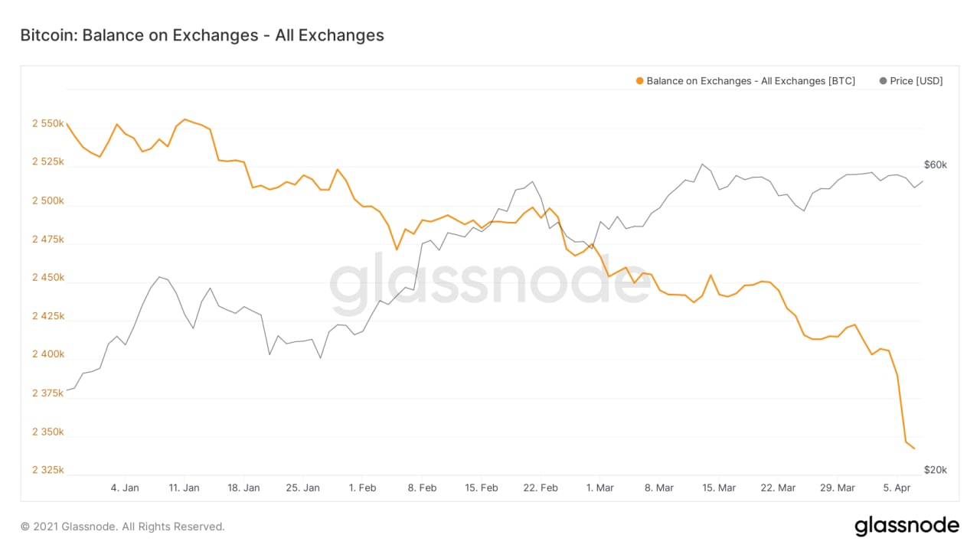980x551 pixels.
Task: Click the 4. Jan date label
Action: tap(125, 487)
